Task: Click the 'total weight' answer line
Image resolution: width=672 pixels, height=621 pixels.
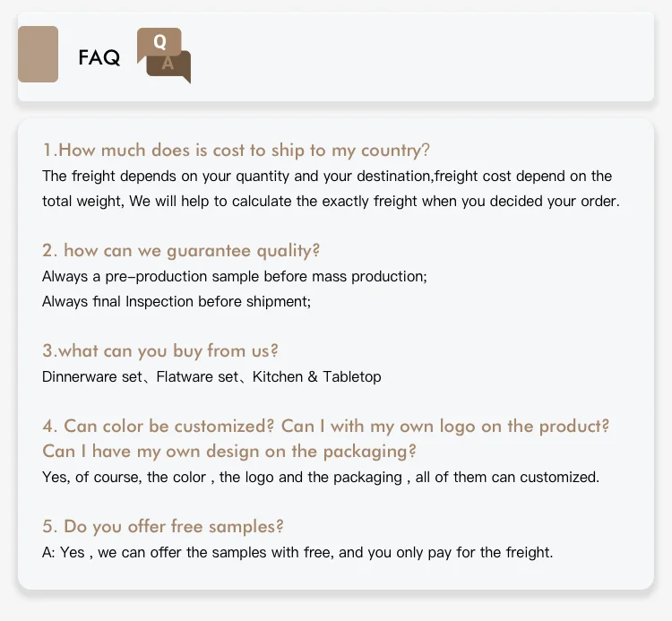Action: [x=331, y=202]
